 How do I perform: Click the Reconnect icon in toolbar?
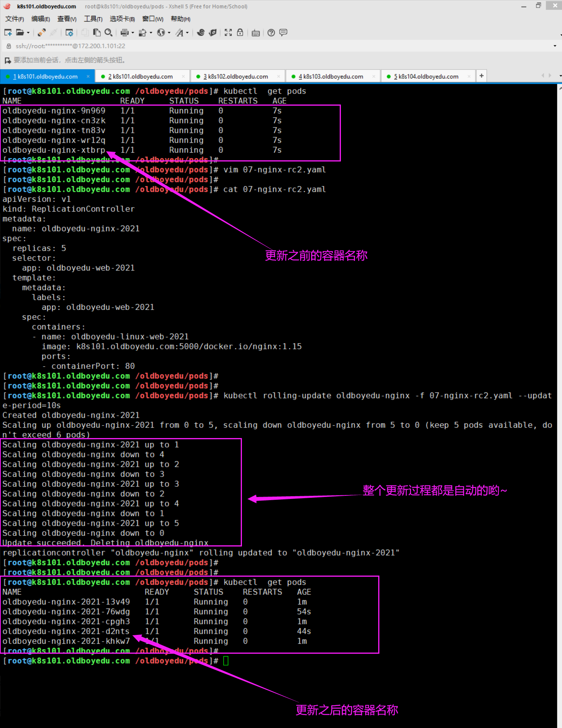42,33
